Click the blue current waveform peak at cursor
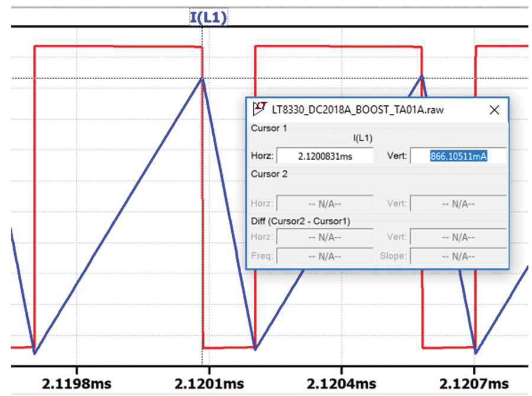 tap(202, 79)
